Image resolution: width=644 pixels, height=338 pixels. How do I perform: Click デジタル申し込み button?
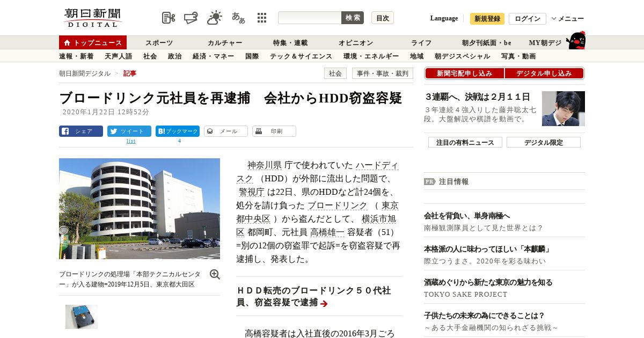point(544,74)
